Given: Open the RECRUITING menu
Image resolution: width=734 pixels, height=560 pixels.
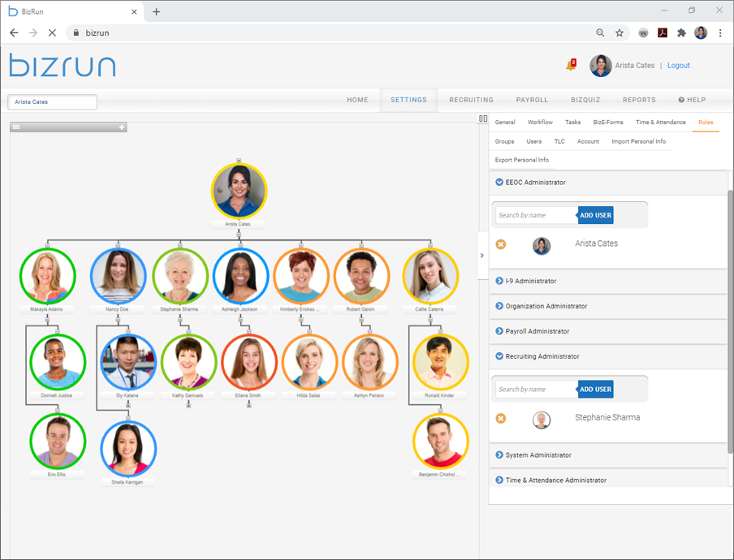Looking at the screenshot, I should pos(472,100).
